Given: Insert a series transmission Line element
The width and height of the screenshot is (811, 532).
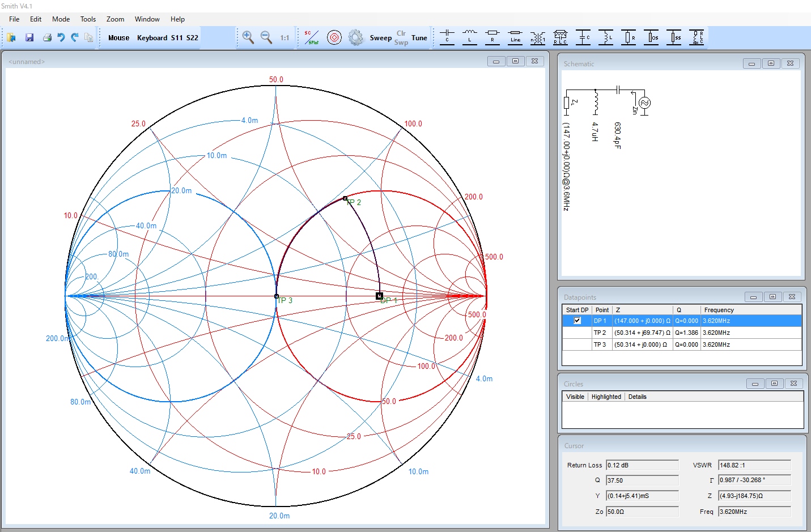Looking at the screenshot, I should click(515, 37).
